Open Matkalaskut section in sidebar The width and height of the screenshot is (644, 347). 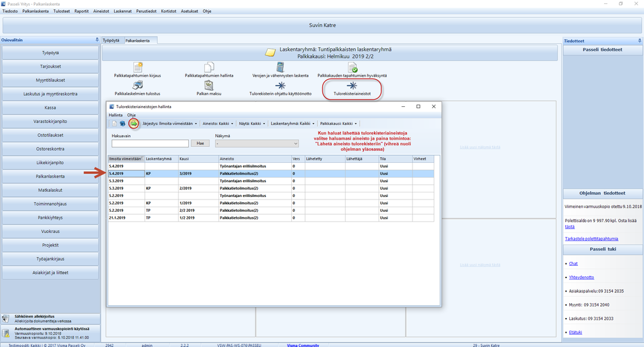pyautogui.click(x=50, y=190)
